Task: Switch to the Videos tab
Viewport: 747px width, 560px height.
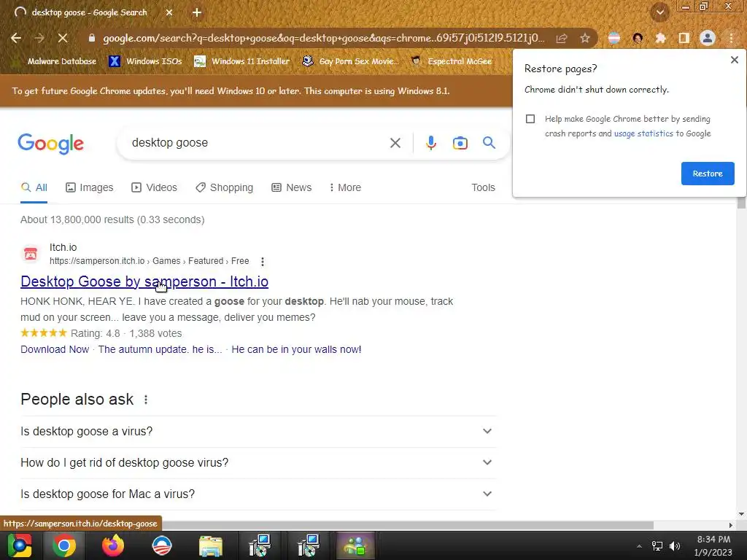Action: [154, 187]
